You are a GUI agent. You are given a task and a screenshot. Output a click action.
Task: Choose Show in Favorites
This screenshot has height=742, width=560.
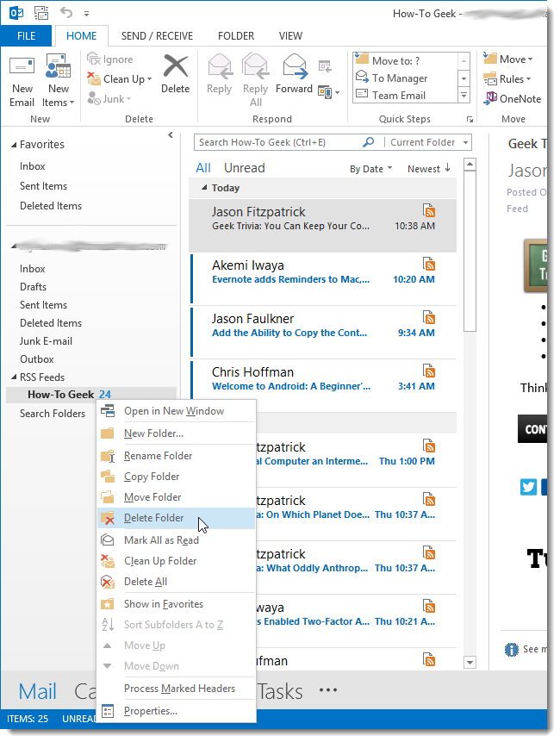176,604
